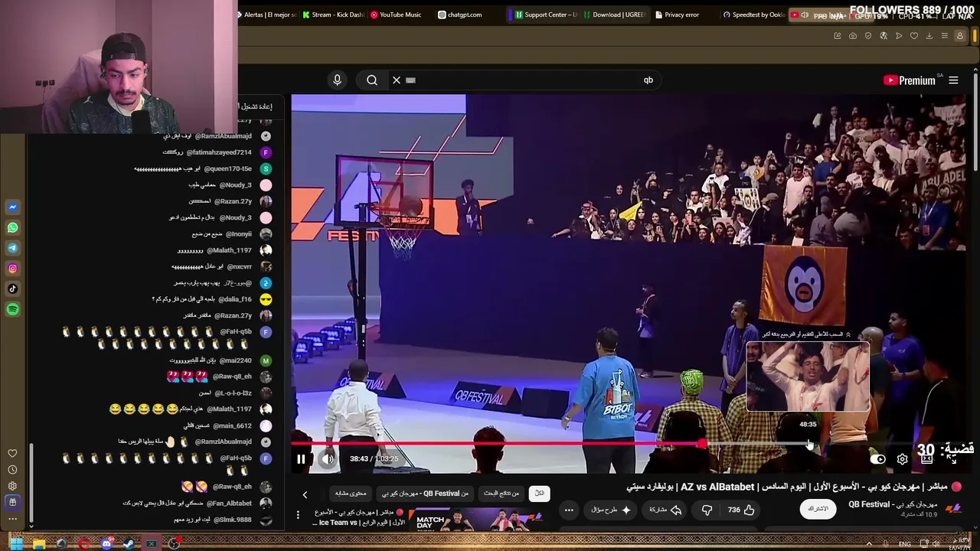Switch to the Stream - Kick Dashboard tab
Image resolution: width=980 pixels, height=551 pixels.
tap(332, 15)
